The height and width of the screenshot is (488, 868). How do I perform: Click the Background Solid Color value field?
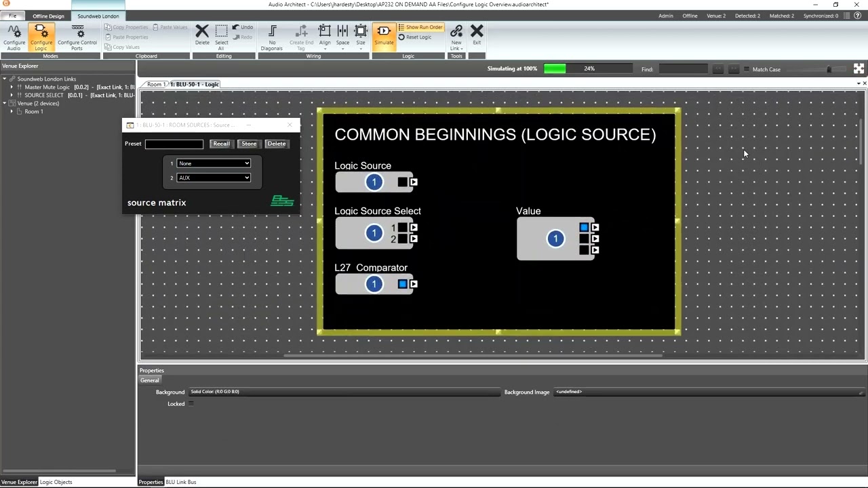click(344, 392)
